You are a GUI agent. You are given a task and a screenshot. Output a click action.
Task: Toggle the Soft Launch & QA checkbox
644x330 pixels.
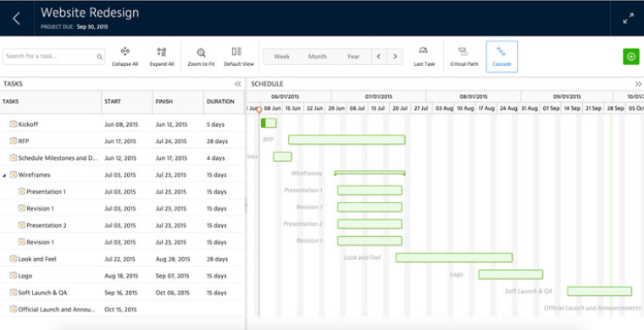14,292
